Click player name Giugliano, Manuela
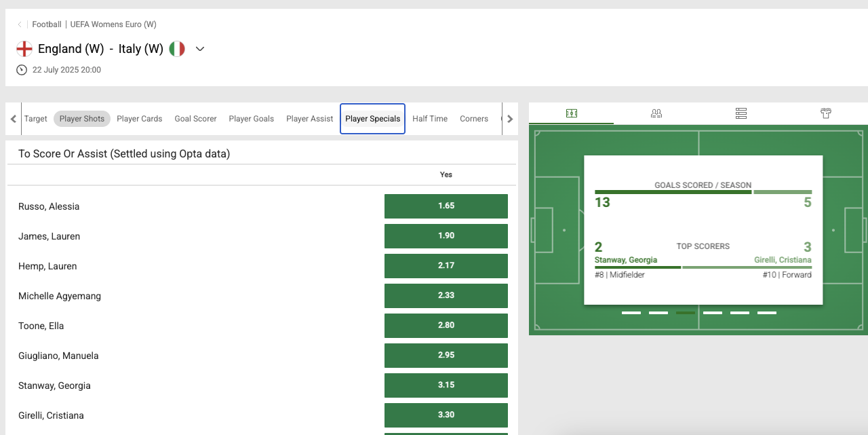The width and height of the screenshot is (868, 435). tap(58, 356)
